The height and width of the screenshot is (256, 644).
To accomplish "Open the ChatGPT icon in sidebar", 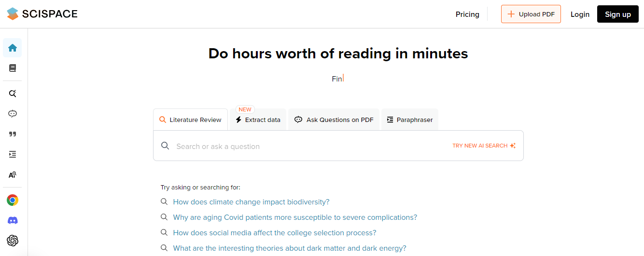I will click(x=13, y=241).
